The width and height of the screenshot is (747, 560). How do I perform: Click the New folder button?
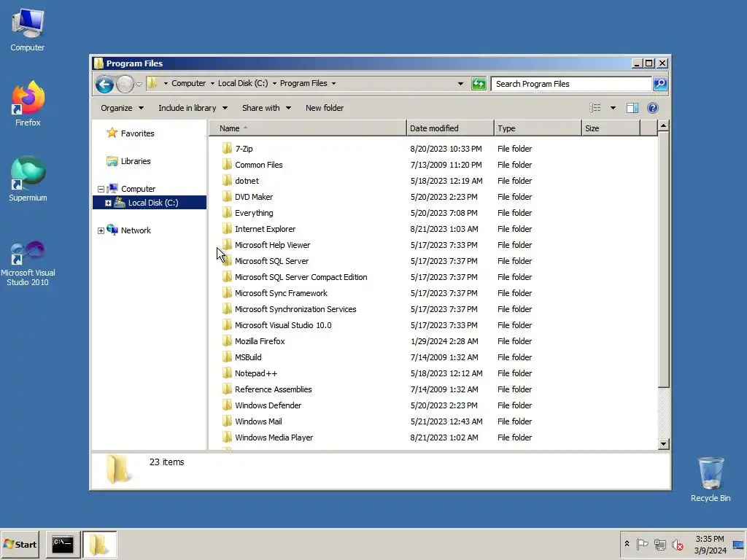[325, 108]
